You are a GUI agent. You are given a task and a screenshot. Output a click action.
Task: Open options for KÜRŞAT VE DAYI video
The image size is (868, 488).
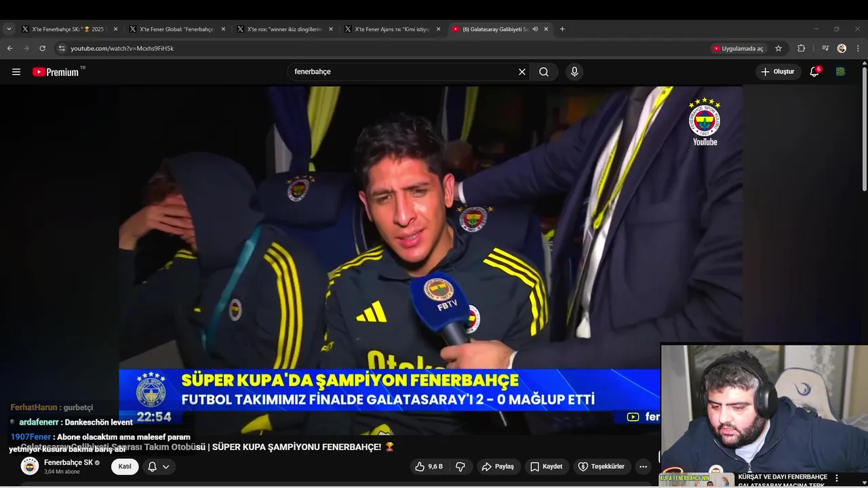pos(837,478)
